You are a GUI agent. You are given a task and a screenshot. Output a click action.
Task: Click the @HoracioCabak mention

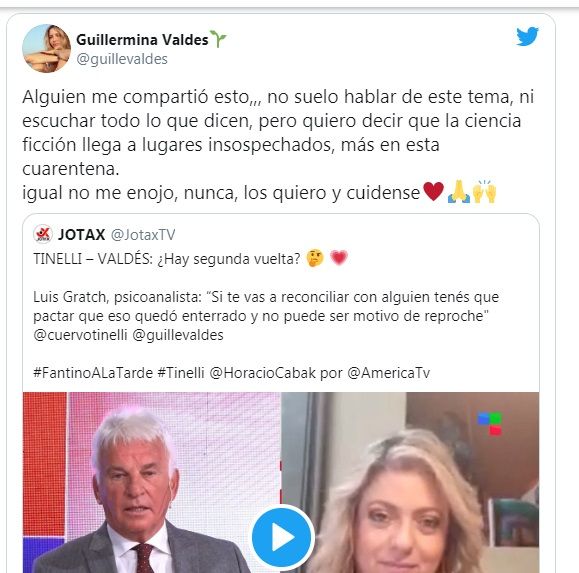click(263, 373)
